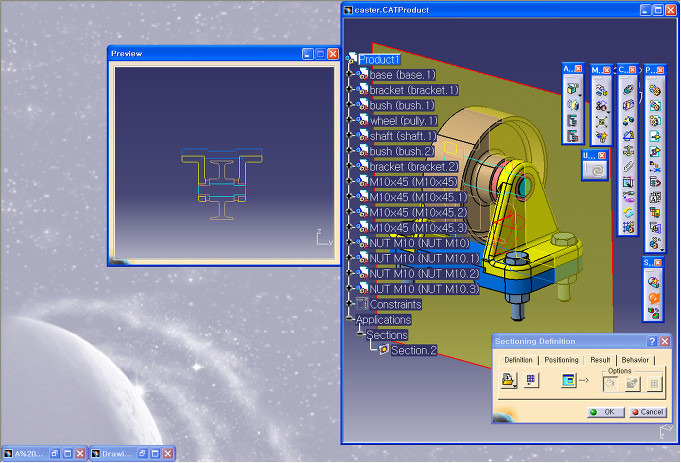Select the Manipulation tool in Move toolbar
681x463 pixels.
(x=601, y=90)
